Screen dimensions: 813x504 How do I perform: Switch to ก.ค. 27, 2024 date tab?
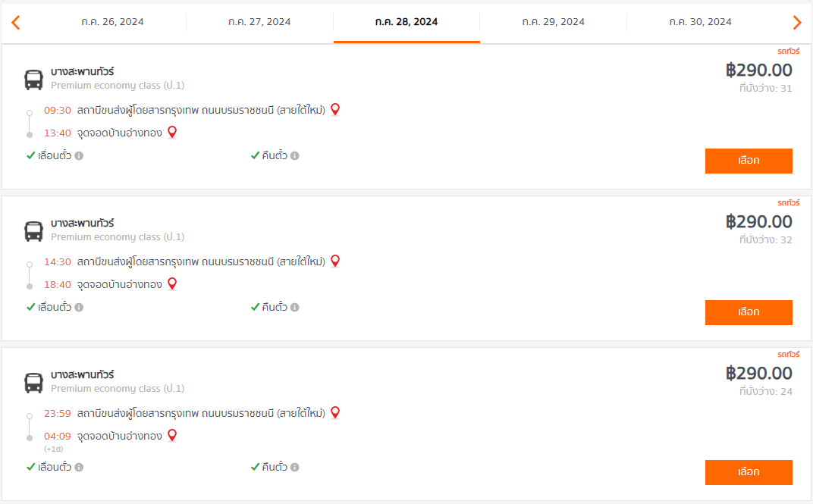click(x=259, y=22)
